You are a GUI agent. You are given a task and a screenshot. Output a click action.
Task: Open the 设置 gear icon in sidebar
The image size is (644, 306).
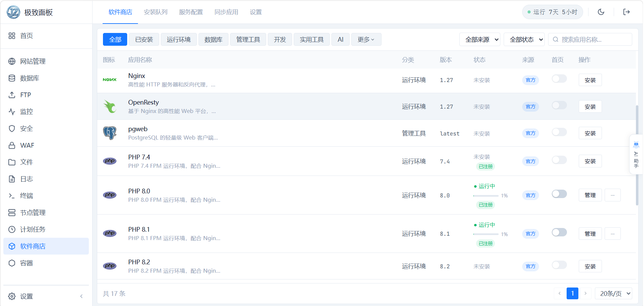12,296
